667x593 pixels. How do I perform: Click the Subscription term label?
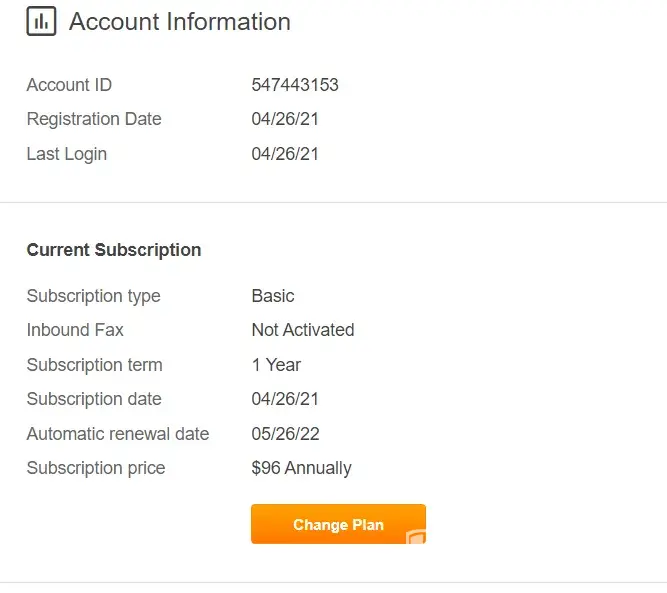pos(94,365)
